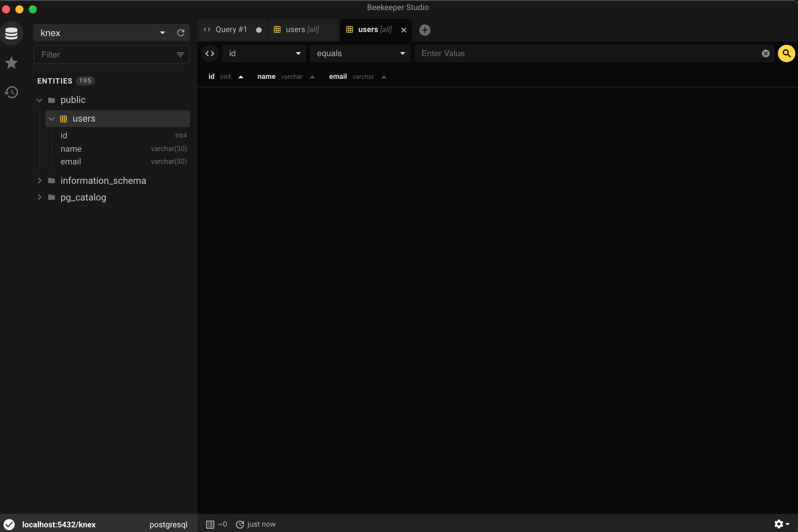Toggle sort on the email column
The image size is (798, 532).
(x=384, y=77)
